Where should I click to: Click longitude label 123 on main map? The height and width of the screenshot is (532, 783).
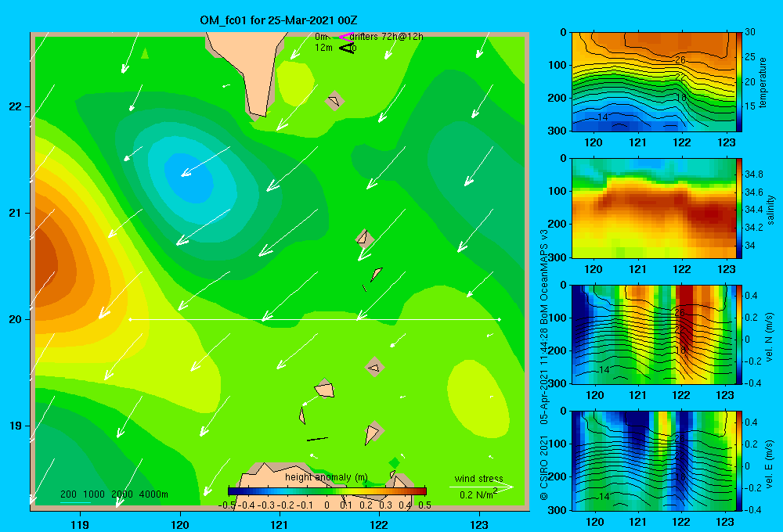click(479, 524)
